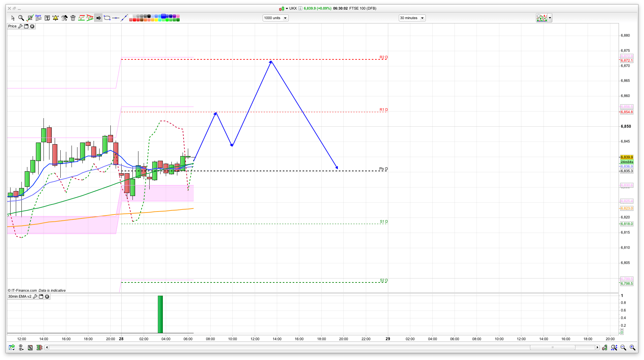Toggle the Price panel window icon
The image size is (644, 360).
pyautogui.click(x=26, y=26)
